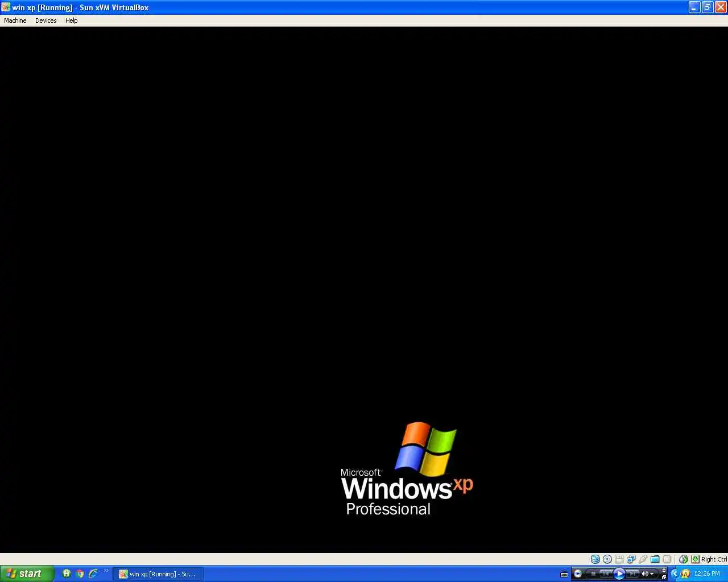
Task: Skip to the previous track in the media toolbar
Action: tap(605, 573)
